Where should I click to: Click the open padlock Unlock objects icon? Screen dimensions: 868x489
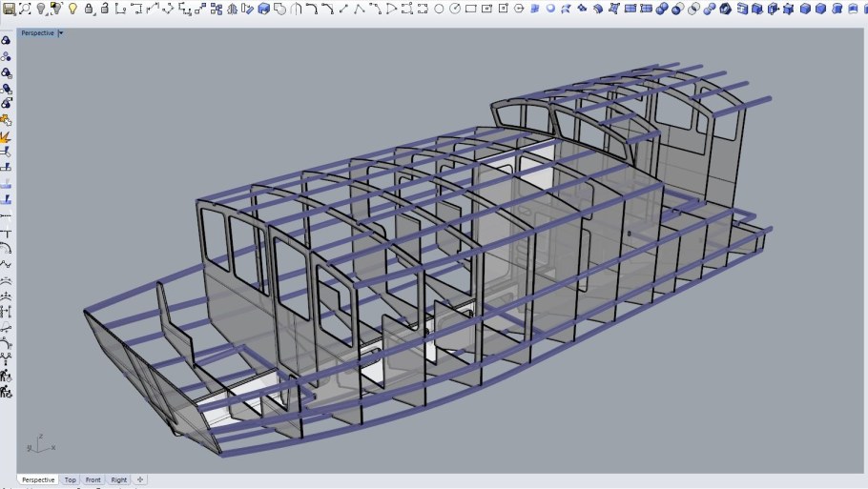tap(104, 9)
